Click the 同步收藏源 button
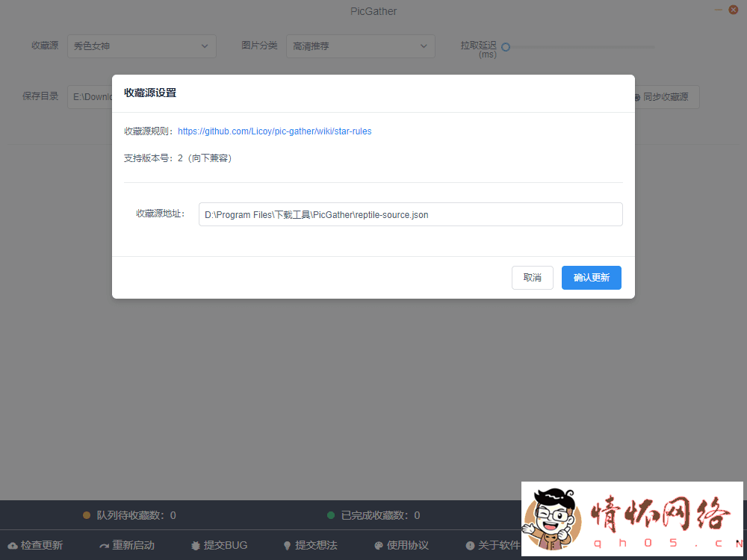747x560 pixels. coord(666,97)
